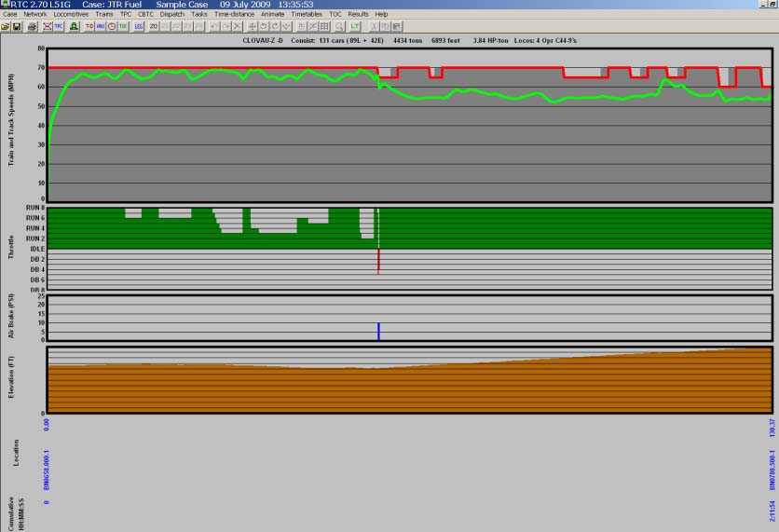Click the LEG toolbar icon
The image size is (779, 532).
(138, 27)
